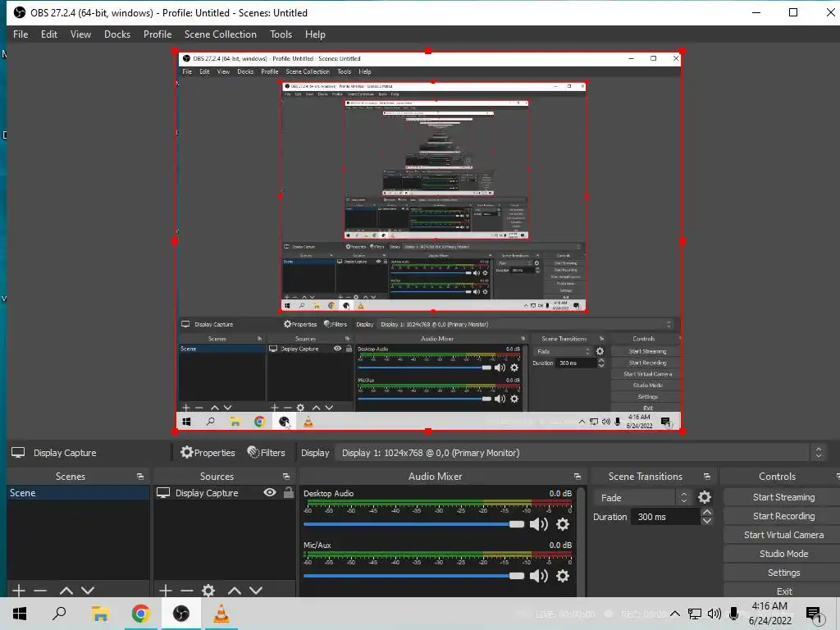Open transition properties gear icon
Screen dimensions: 840x630
[705, 498]
